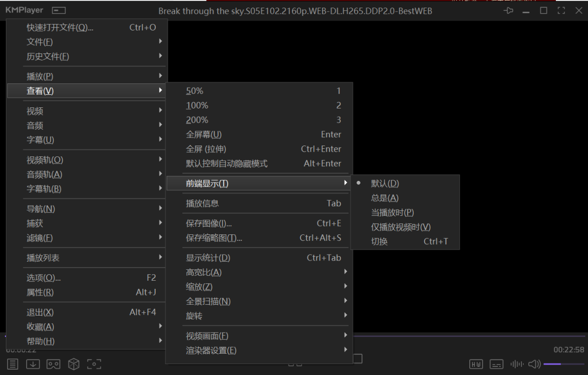588x375 pixels.
Task: Select the 默认(D) radio option
Action: 405,183
